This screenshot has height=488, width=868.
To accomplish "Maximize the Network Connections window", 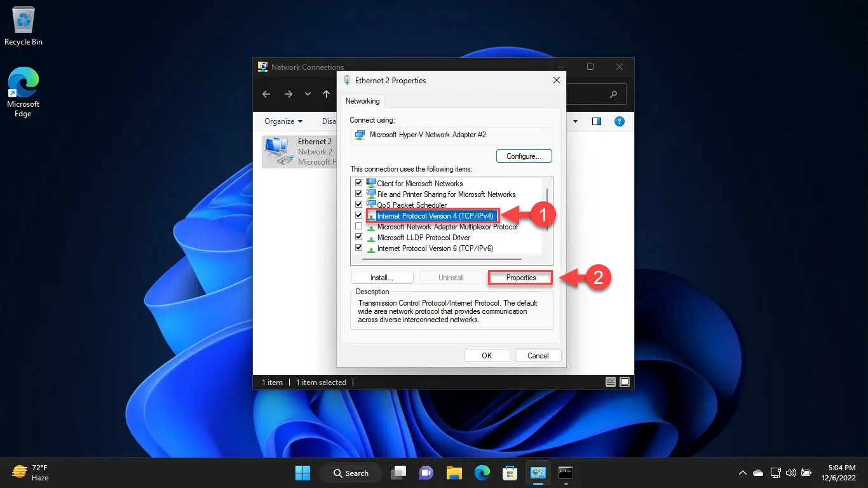I will pyautogui.click(x=590, y=67).
